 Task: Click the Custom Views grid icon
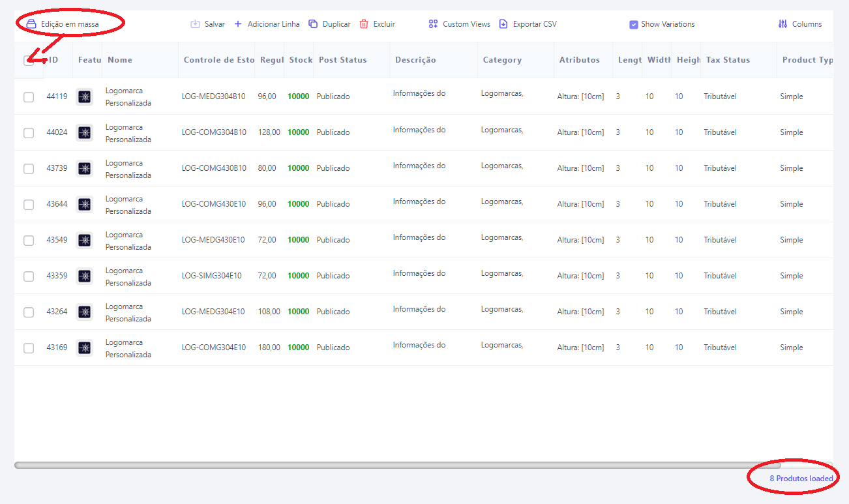tap(433, 24)
